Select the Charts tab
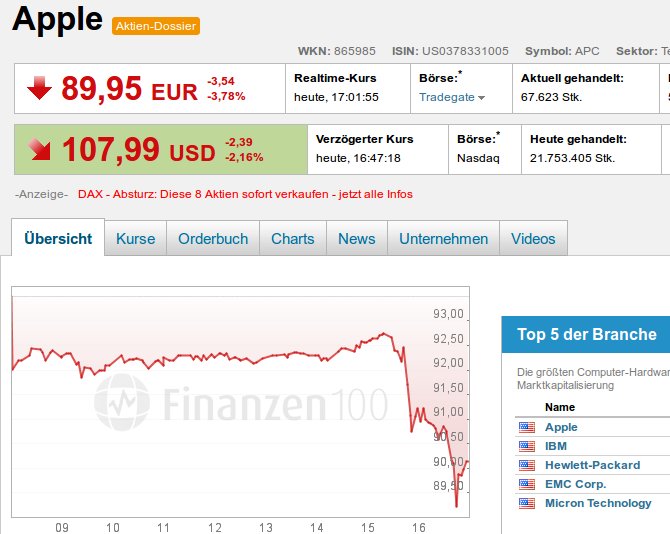The width and height of the screenshot is (670, 534). [292, 239]
